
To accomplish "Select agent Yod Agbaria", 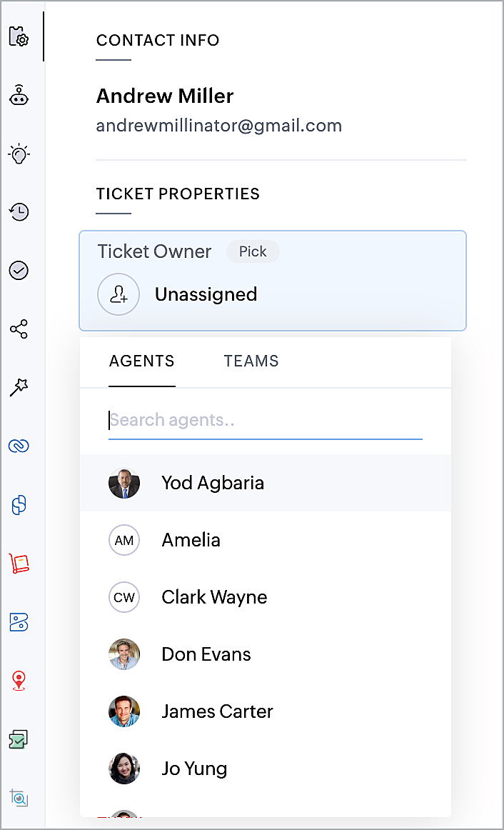I will [x=266, y=483].
